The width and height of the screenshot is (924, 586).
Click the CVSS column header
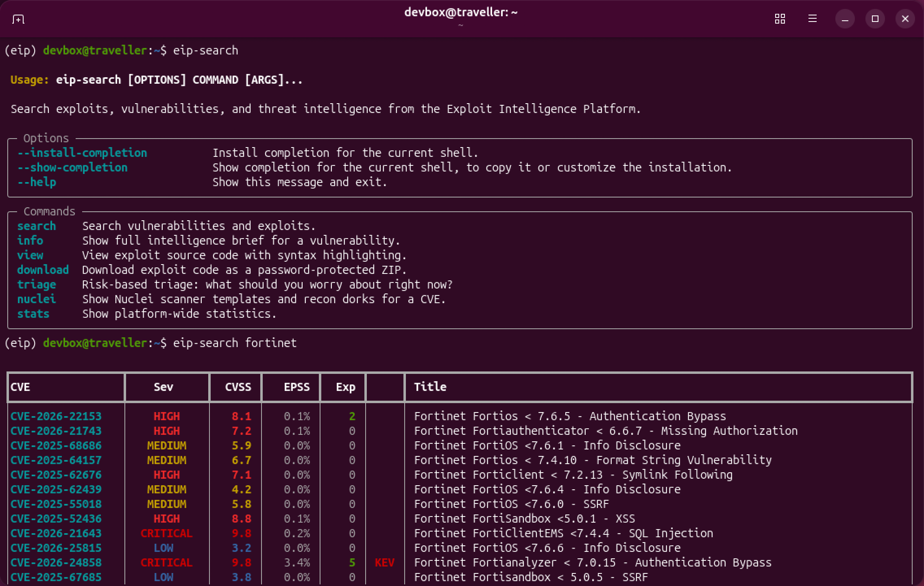238,387
